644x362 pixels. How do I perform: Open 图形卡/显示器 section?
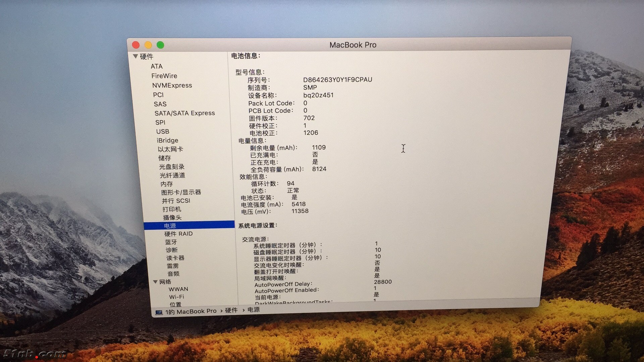click(x=181, y=192)
